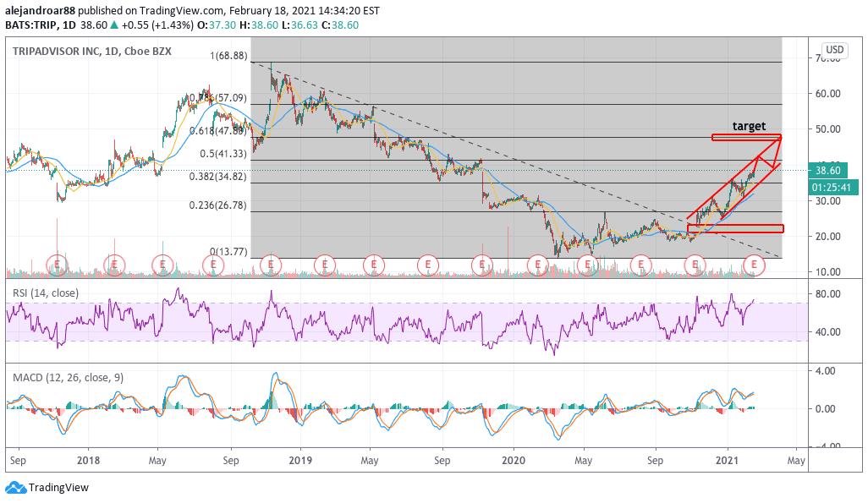Click the Fibonacci 0(13.77) level label
This screenshot has width=868, height=503.
(x=228, y=252)
